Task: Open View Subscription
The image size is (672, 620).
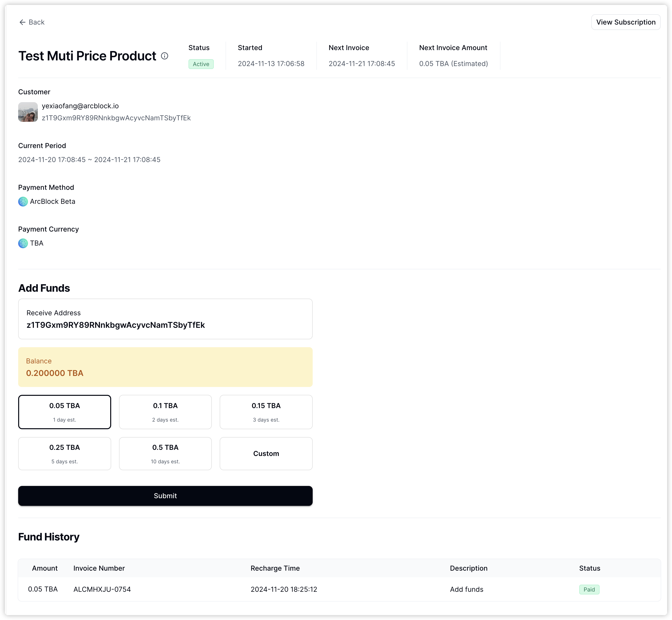Action: point(625,22)
